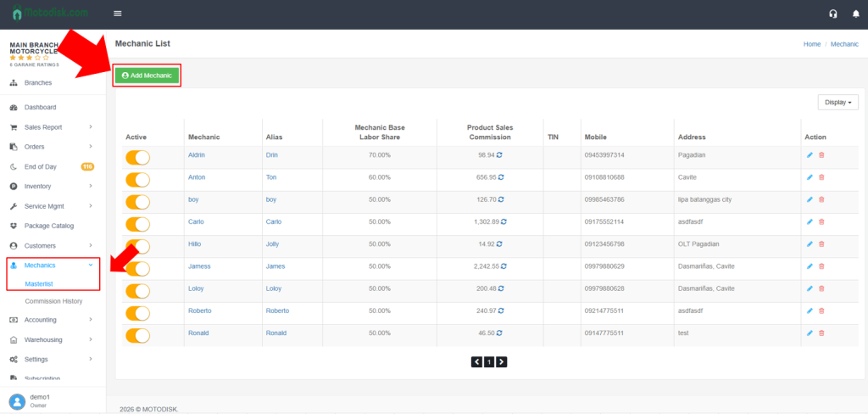Click the trash icon for Ronald
Viewport: 868px width, 414px height.
(x=821, y=333)
